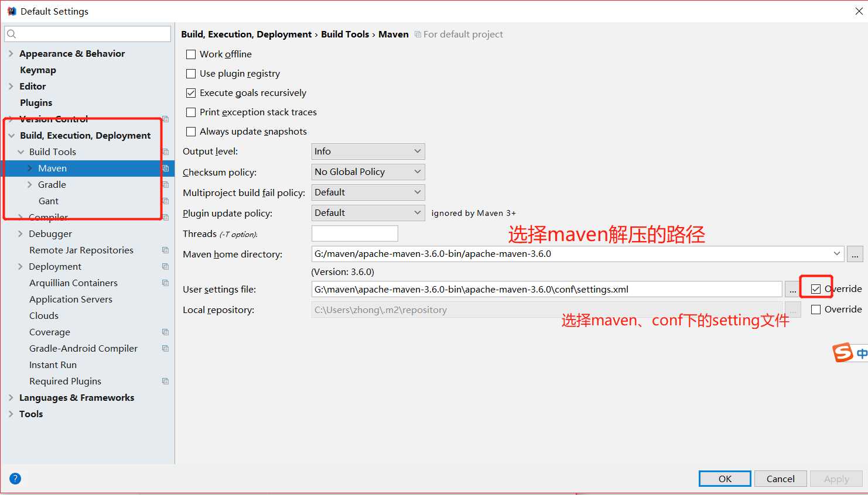Viewport: 868px width, 495px height.
Task: Open Multiproject build fail policy dropdown
Action: click(x=368, y=192)
